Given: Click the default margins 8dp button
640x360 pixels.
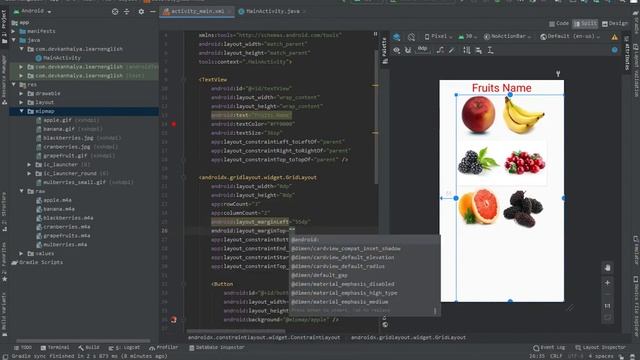Looking at the screenshot, I should 422,49.
